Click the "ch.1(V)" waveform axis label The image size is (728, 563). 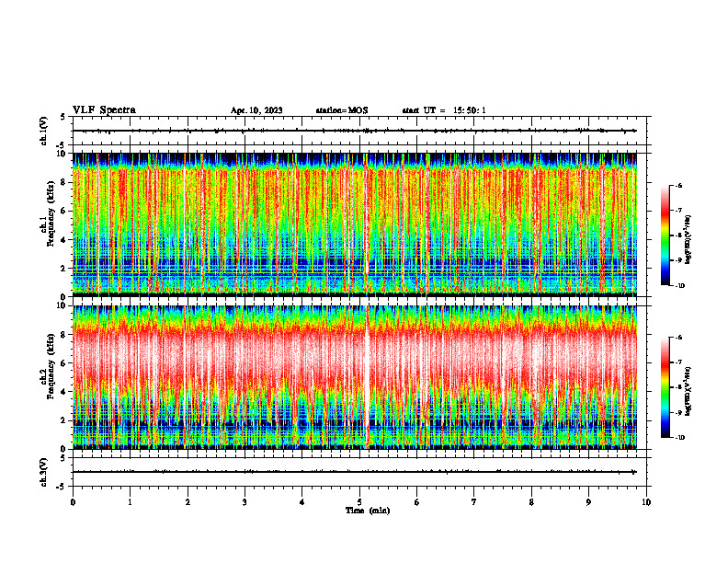44,131
